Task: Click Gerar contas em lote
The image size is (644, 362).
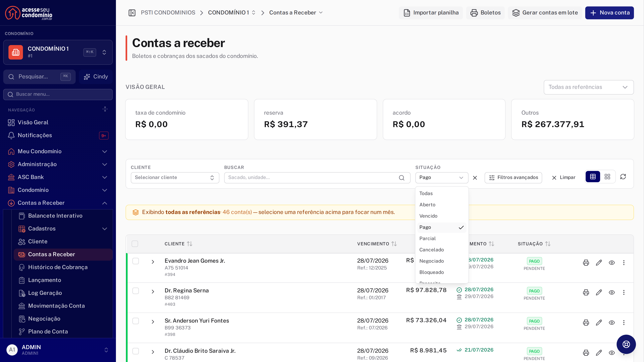Action: pyautogui.click(x=545, y=13)
